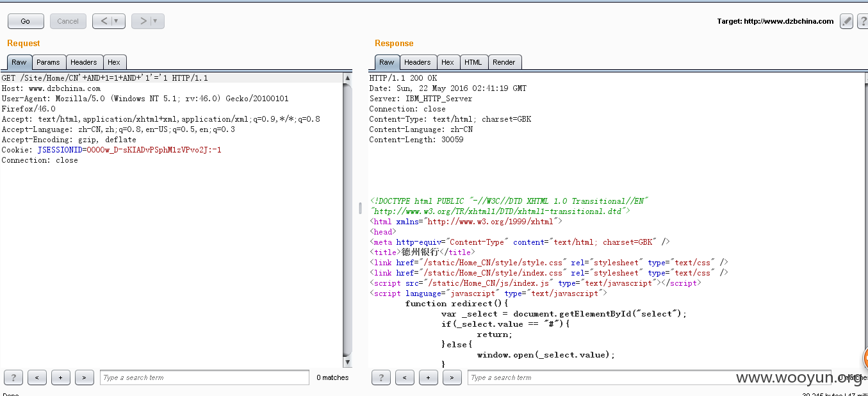Screen dimensions: 868x396
Task: Click the User-Agent header line
Action: pyautogui.click(x=145, y=99)
